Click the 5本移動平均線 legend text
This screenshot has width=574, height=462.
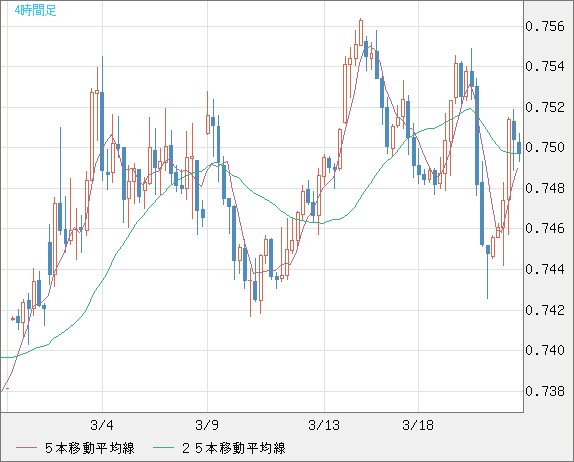(x=90, y=448)
